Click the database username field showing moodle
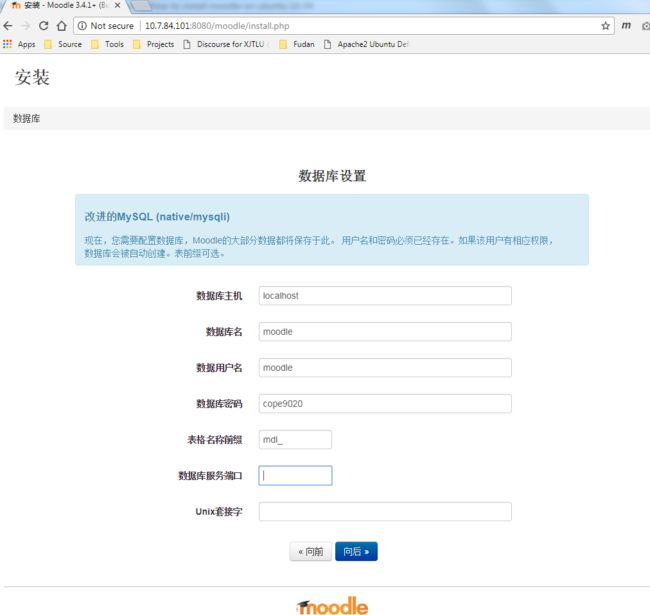Viewport: 650px width, 615px height. tap(385, 368)
